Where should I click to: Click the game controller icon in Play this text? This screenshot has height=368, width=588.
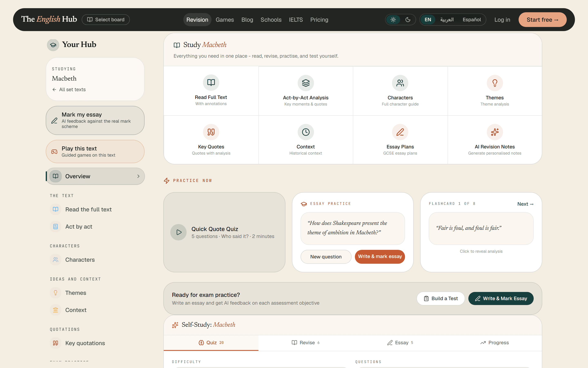pyautogui.click(x=54, y=152)
